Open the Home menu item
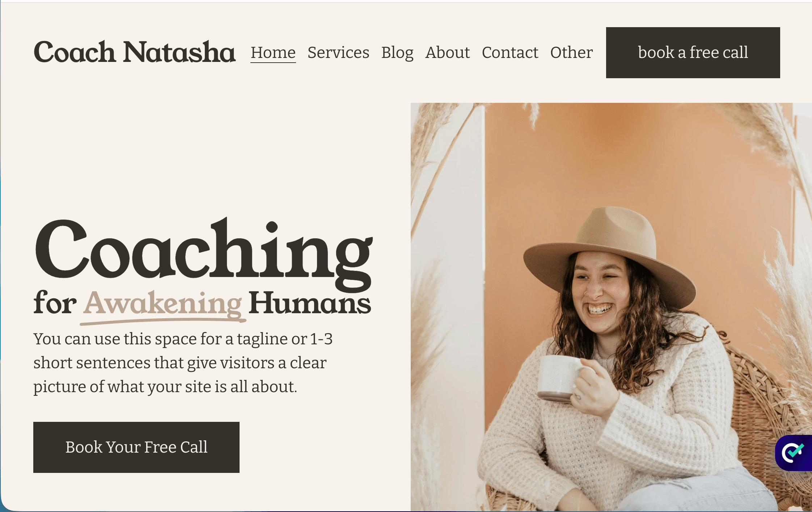Screen dimensions: 812x512 [273, 53]
